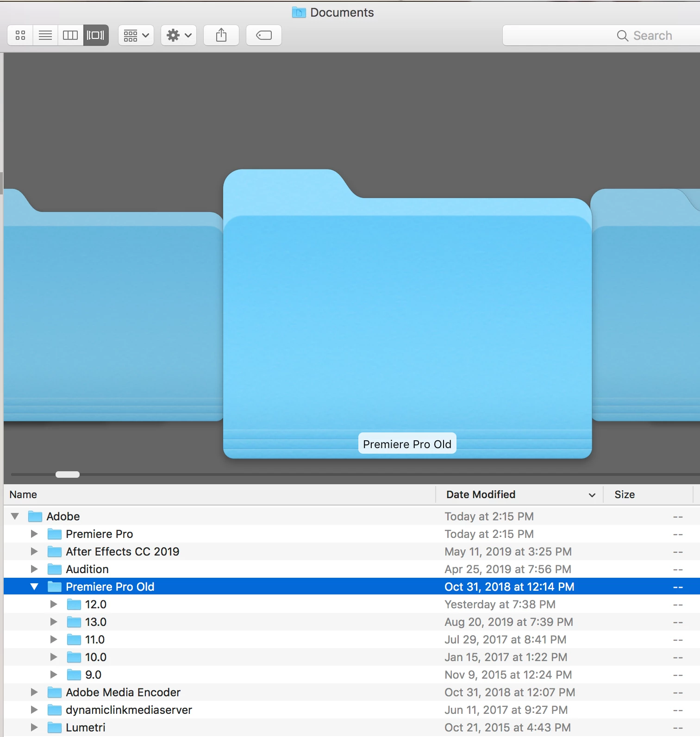Image resolution: width=700 pixels, height=737 pixels.
Task: Click the Edit Tags button
Action: 264,35
